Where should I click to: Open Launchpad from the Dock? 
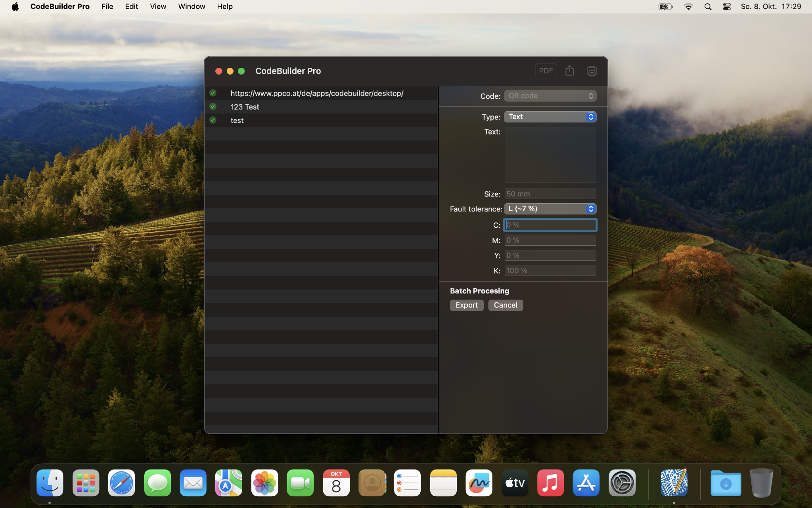point(86,483)
